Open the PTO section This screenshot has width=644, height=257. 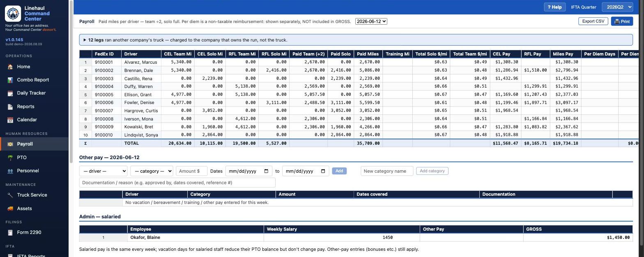pos(34,157)
